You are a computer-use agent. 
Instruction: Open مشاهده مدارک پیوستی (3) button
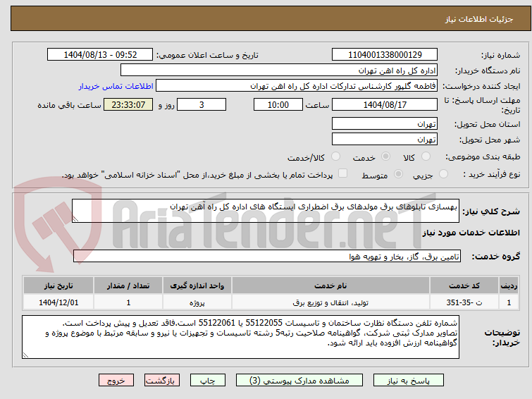tap(299, 381)
